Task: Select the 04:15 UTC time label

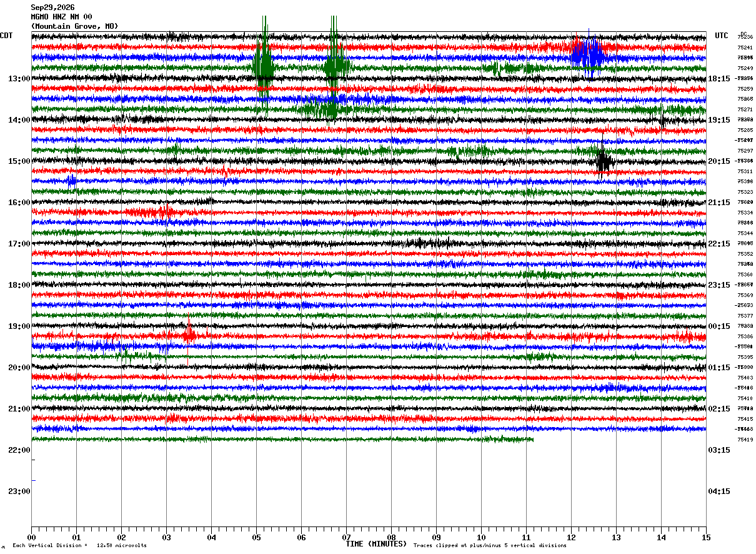Action: pyautogui.click(x=719, y=491)
